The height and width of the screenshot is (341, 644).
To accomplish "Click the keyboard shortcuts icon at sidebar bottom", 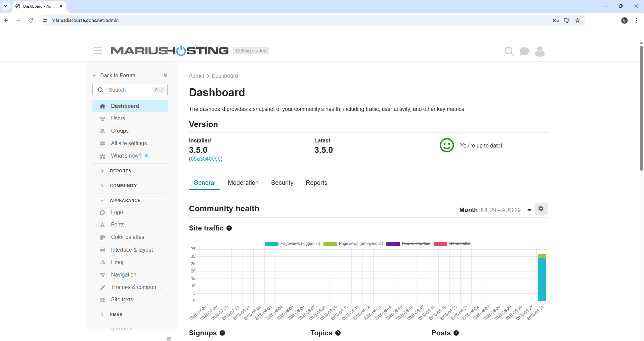I will click(x=169, y=339).
